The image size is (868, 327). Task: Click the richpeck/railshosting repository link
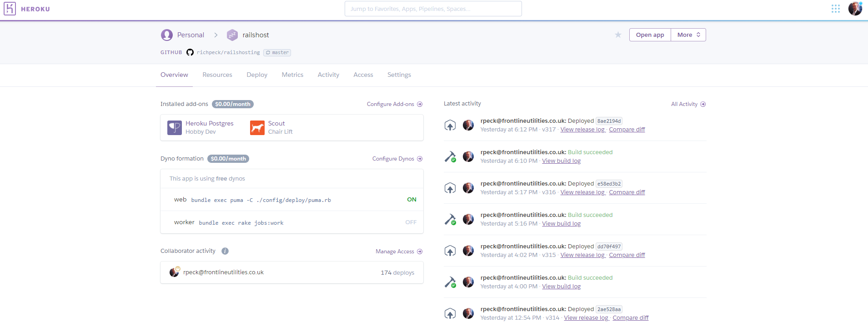tap(228, 53)
